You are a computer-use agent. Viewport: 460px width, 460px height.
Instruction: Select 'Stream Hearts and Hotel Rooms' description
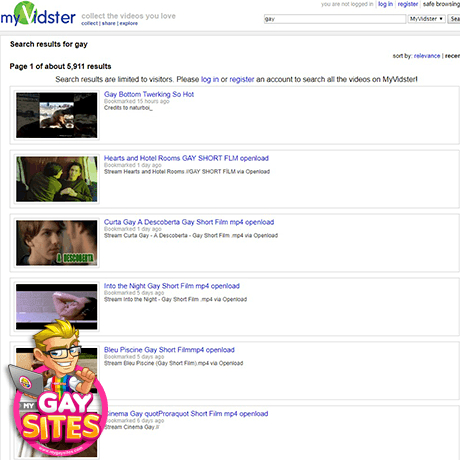click(x=187, y=172)
